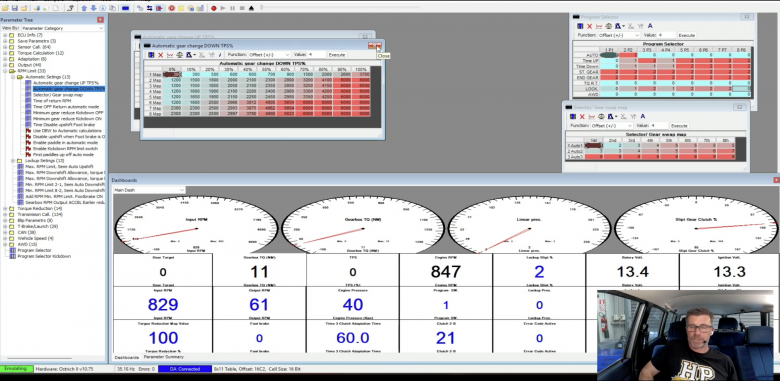This screenshot has height=381, width=780.
Task: Start logging with the red record button
Action: [213, 8]
